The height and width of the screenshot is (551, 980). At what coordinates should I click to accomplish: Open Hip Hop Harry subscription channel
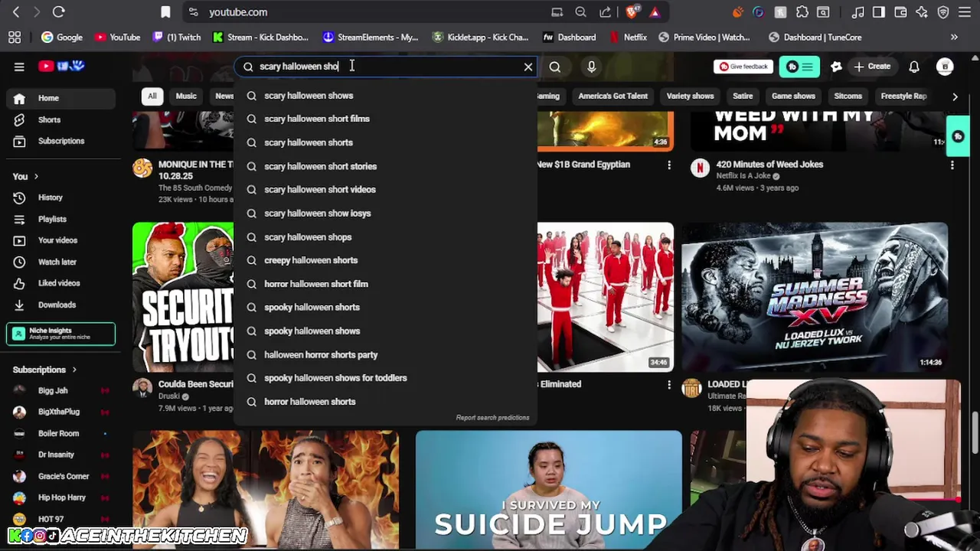click(60, 497)
